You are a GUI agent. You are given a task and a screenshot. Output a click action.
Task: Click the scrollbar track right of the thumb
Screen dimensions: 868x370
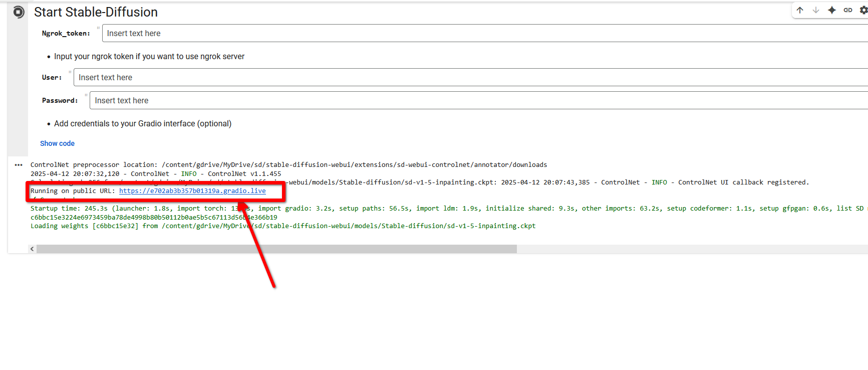pos(691,249)
